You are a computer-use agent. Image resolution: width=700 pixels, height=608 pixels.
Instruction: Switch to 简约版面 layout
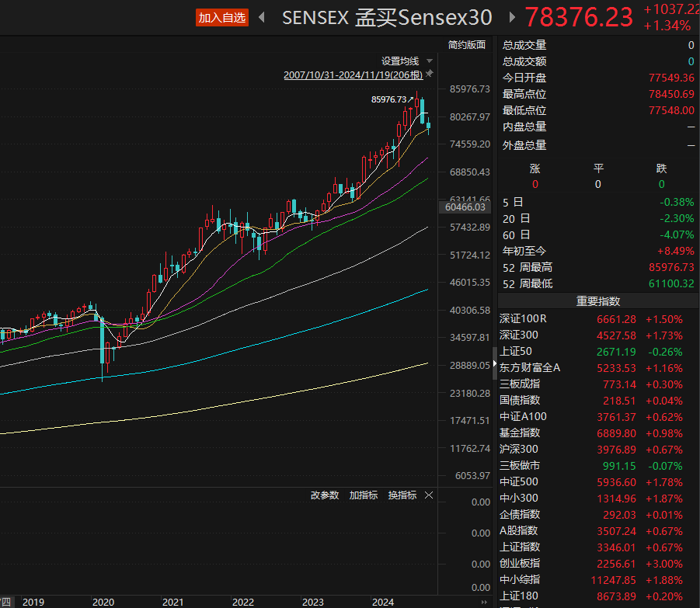(x=467, y=45)
